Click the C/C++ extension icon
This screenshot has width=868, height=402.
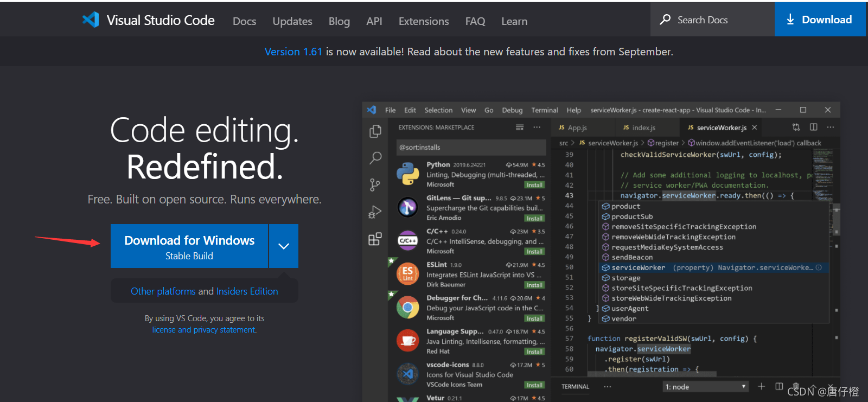[407, 240]
